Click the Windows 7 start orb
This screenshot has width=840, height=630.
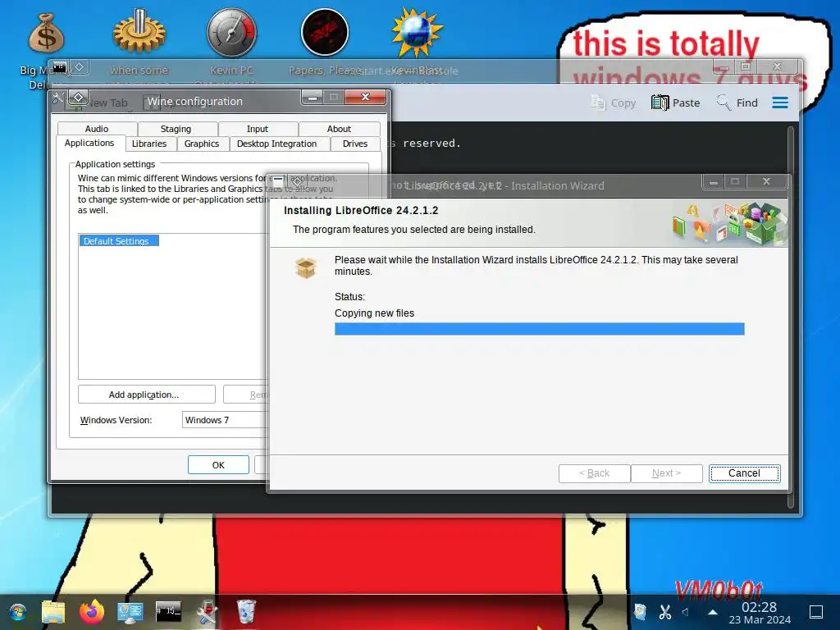[18, 612]
